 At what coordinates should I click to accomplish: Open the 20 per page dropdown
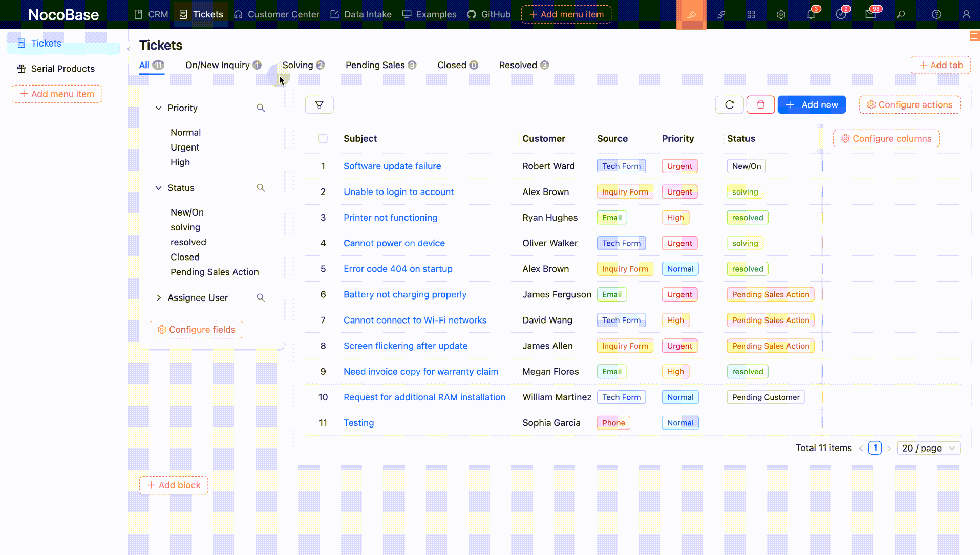coord(927,448)
